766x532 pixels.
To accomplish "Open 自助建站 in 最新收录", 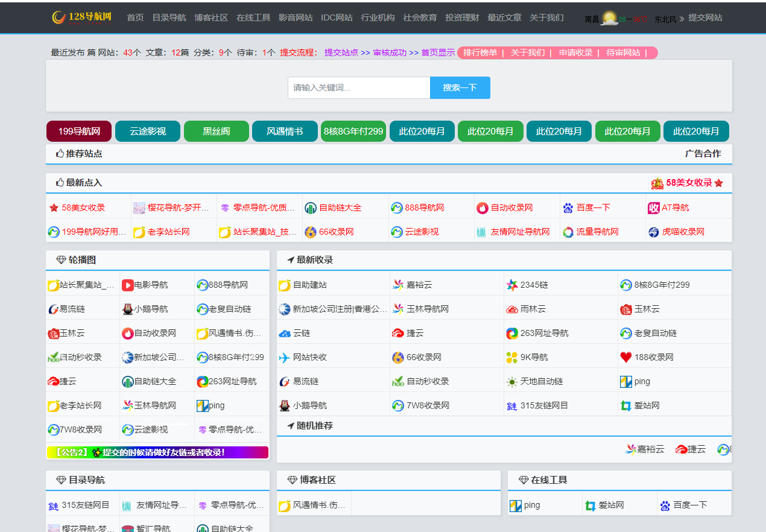I will click(309, 285).
